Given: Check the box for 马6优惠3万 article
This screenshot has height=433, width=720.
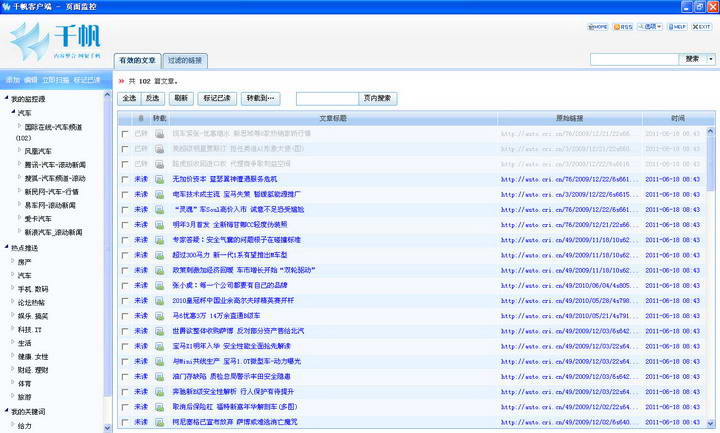Looking at the screenshot, I should tap(125, 316).
